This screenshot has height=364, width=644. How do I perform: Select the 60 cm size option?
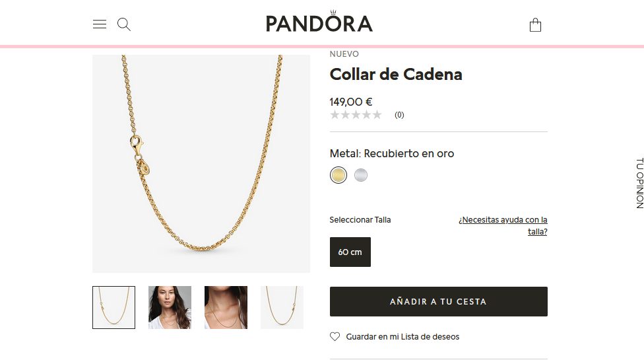point(350,252)
